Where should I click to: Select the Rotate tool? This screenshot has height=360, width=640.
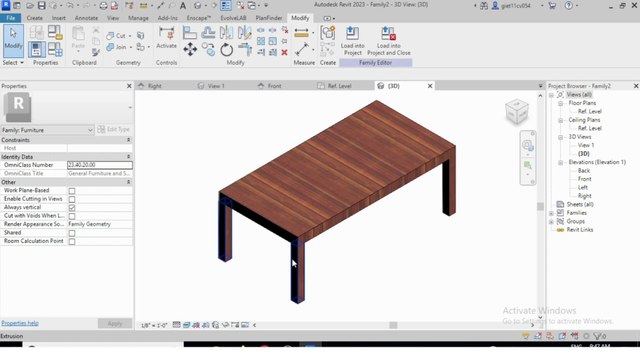227,50
